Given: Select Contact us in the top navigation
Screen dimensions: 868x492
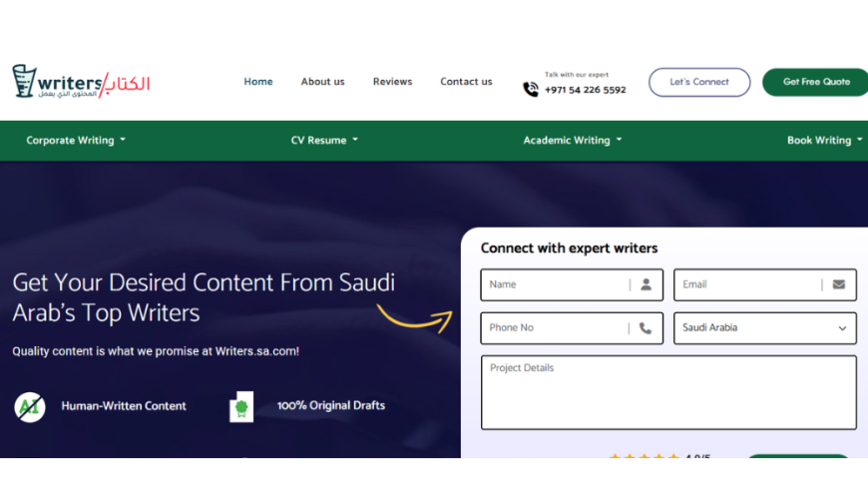Looking at the screenshot, I should tap(466, 82).
